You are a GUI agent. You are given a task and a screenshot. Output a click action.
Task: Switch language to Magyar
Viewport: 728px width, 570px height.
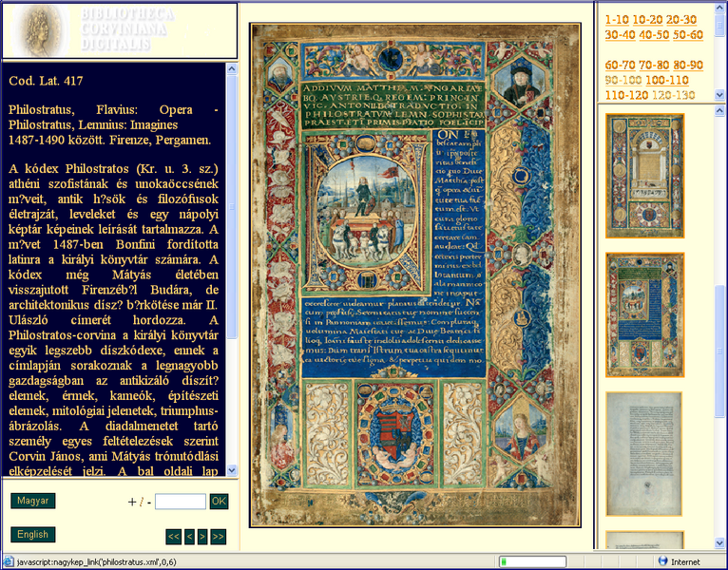tap(33, 501)
